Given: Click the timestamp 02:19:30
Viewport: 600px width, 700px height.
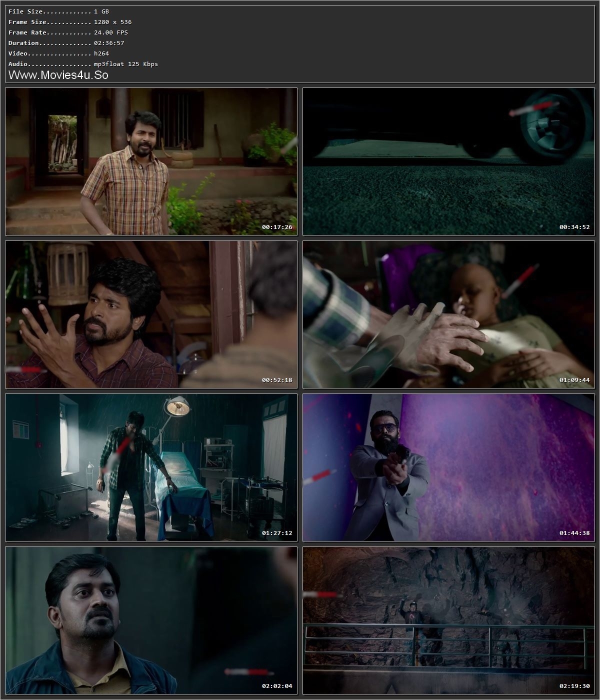Looking at the screenshot, I should (x=574, y=686).
